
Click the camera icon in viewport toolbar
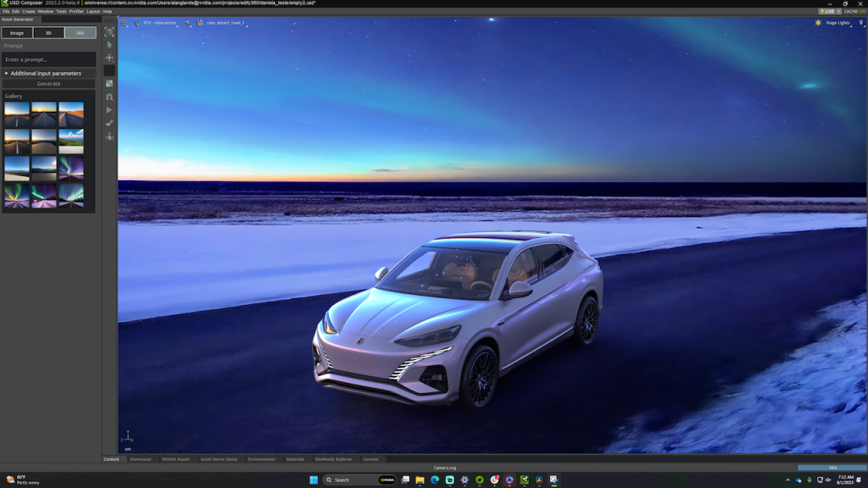[200, 23]
